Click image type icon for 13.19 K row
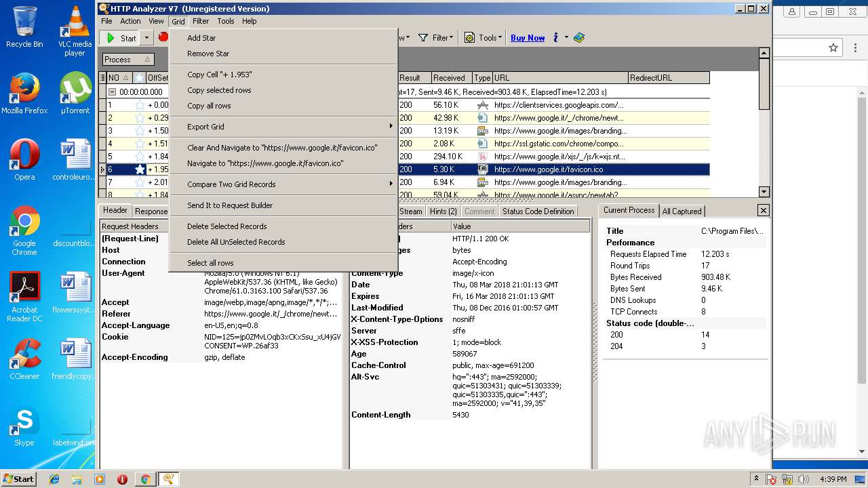This screenshot has width=868, height=488. click(482, 131)
